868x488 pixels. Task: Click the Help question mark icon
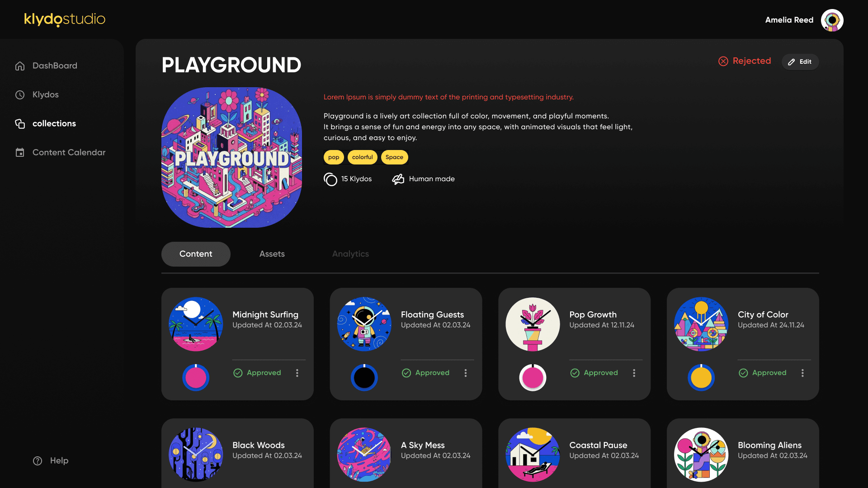(38, 461)
